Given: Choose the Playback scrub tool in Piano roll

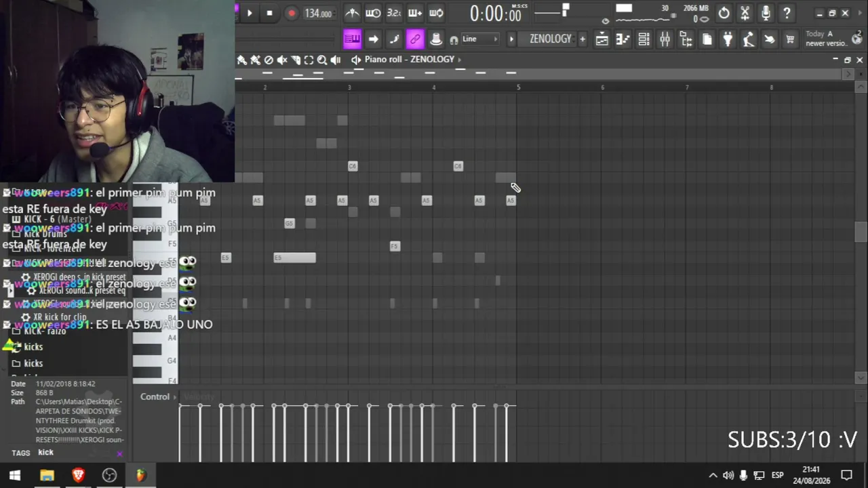Looking at the screenshot, I should (336, 60).
